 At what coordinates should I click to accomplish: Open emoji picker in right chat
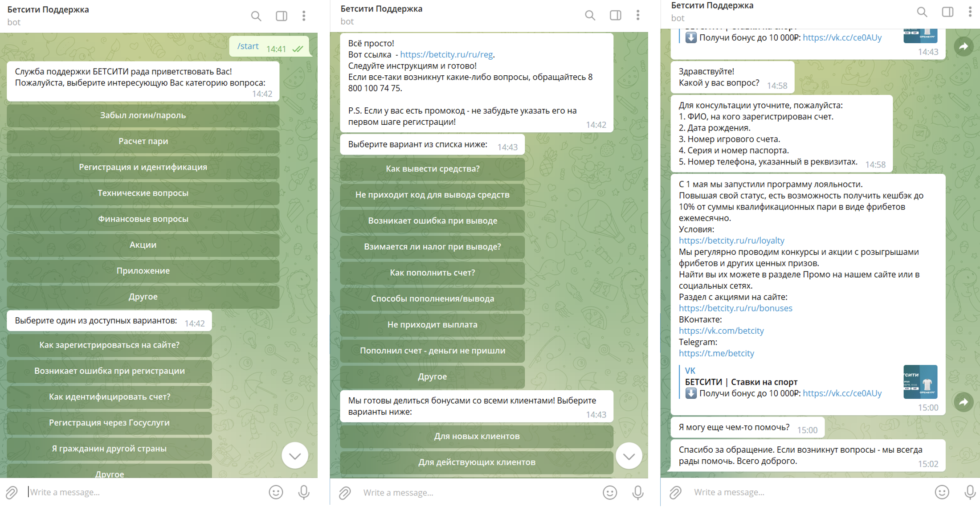942,492
